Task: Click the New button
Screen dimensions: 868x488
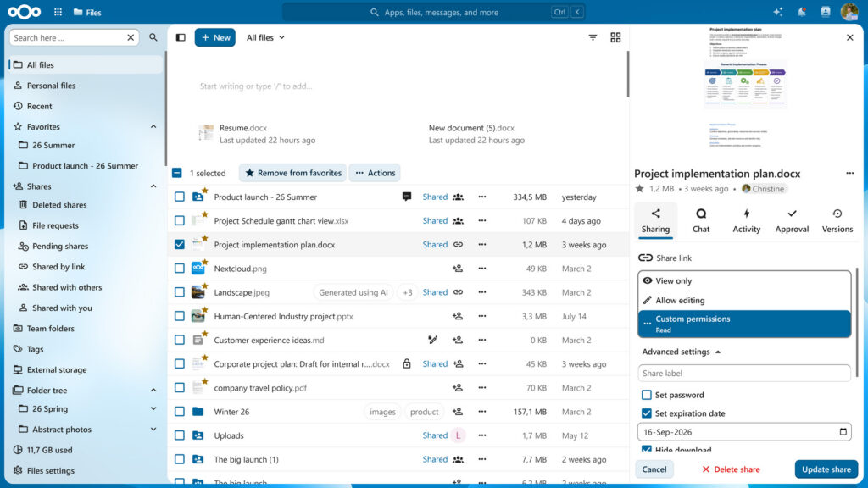Action: 215,37
